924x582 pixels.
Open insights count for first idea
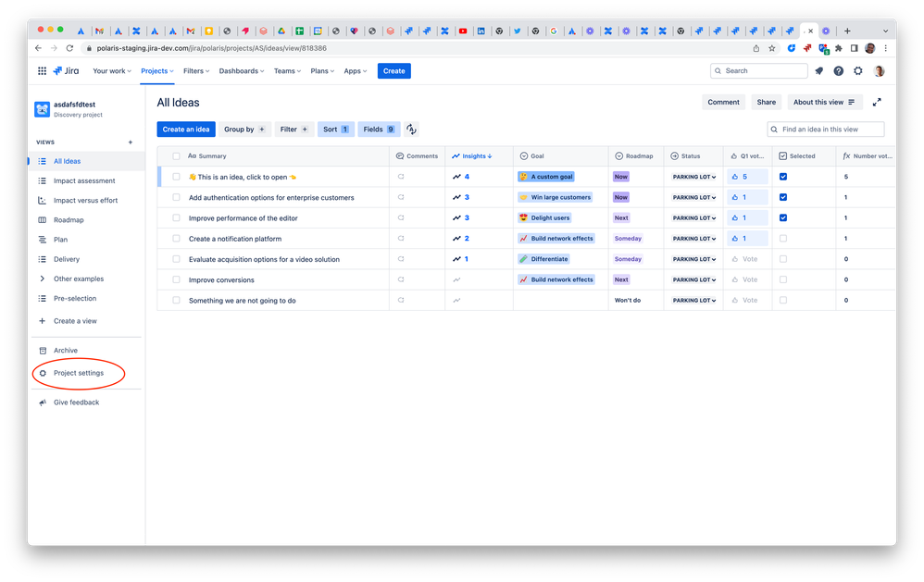pyautogui.click(x=461, y=177)
